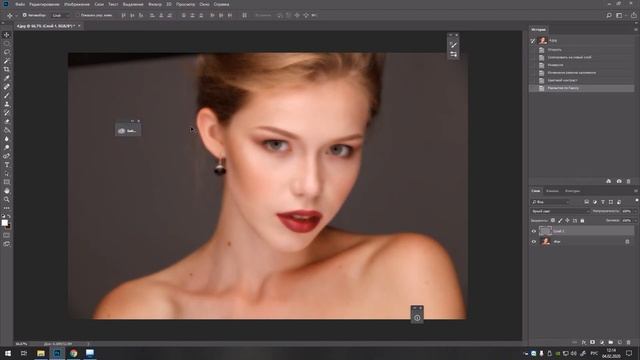Click Windows Start button
Screen dimensions: 640x360
pyautogui.click(x=8, y=353)
